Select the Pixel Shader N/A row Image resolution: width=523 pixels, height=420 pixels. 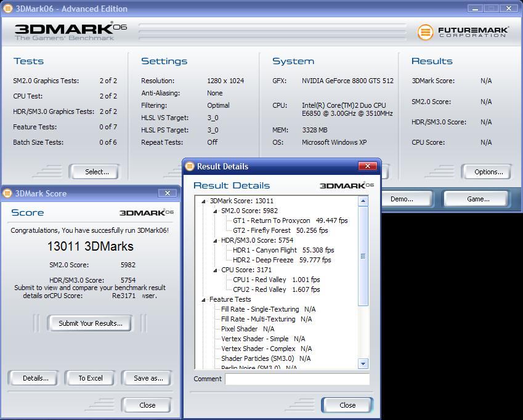[x=248, y=329]
